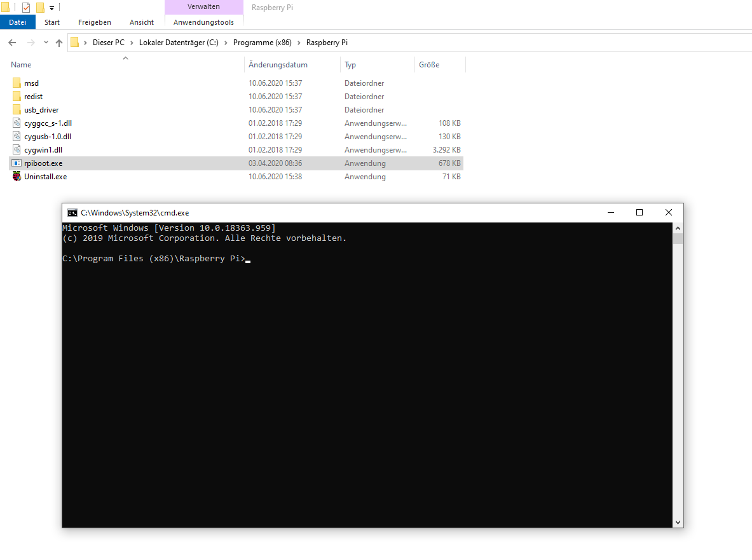The width and height of the screenshot is (752, 560).
Task: Click the properties checkmark icon in quick access toolbar
Action: pyautogui.click(x=26, y=7)
